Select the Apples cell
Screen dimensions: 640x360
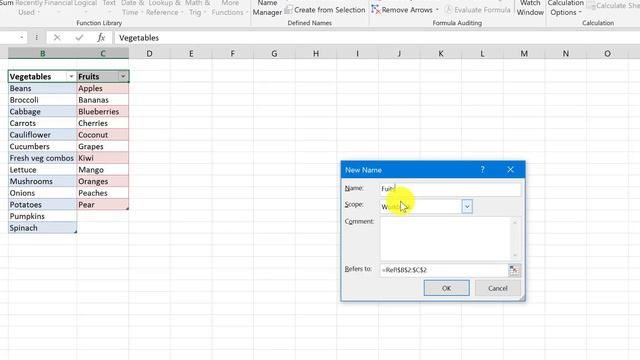[103, 88]
